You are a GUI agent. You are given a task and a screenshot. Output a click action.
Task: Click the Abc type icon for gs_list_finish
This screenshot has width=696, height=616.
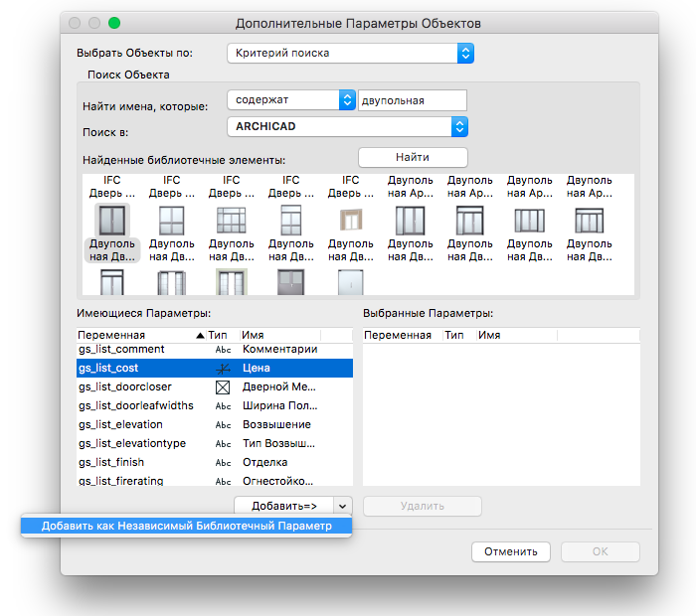(223, 463)
